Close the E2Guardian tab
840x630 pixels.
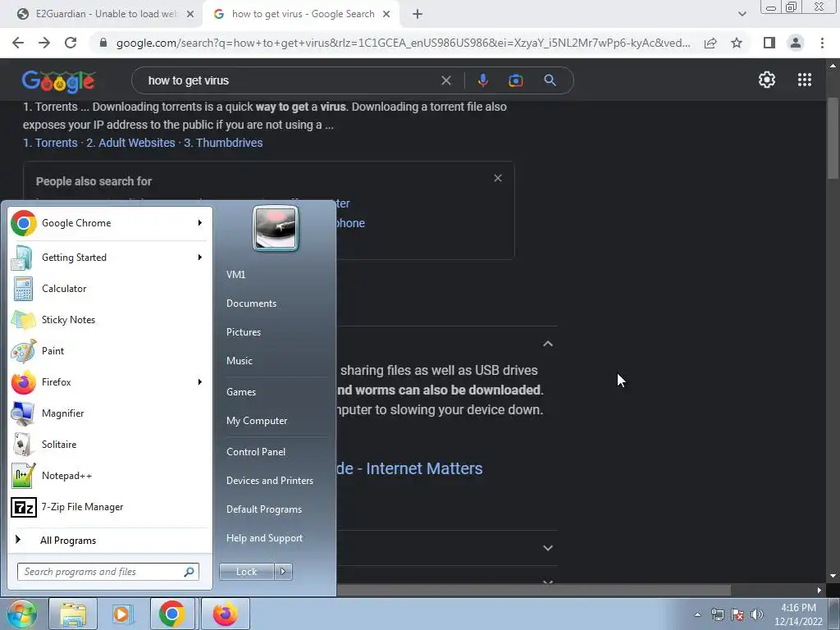tap(190, 15)
